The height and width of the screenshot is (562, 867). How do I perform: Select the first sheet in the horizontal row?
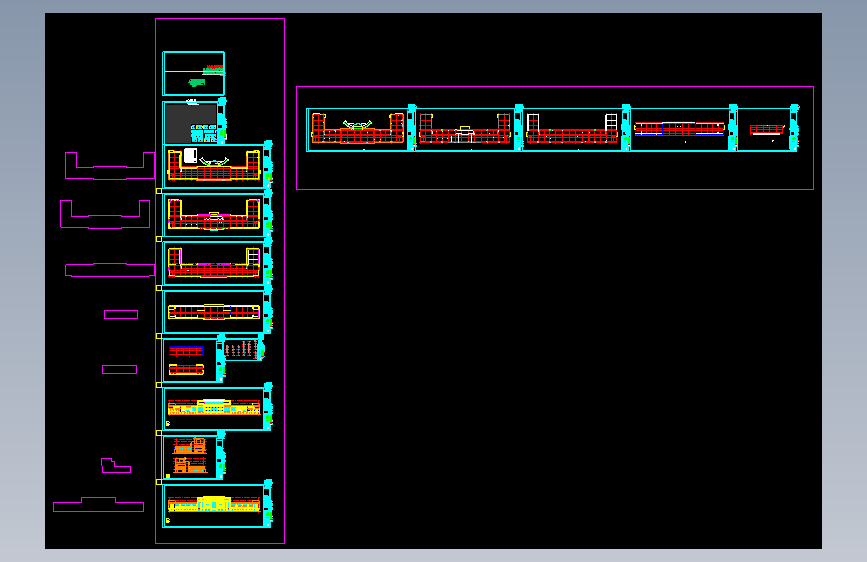[x=361, y=128]
